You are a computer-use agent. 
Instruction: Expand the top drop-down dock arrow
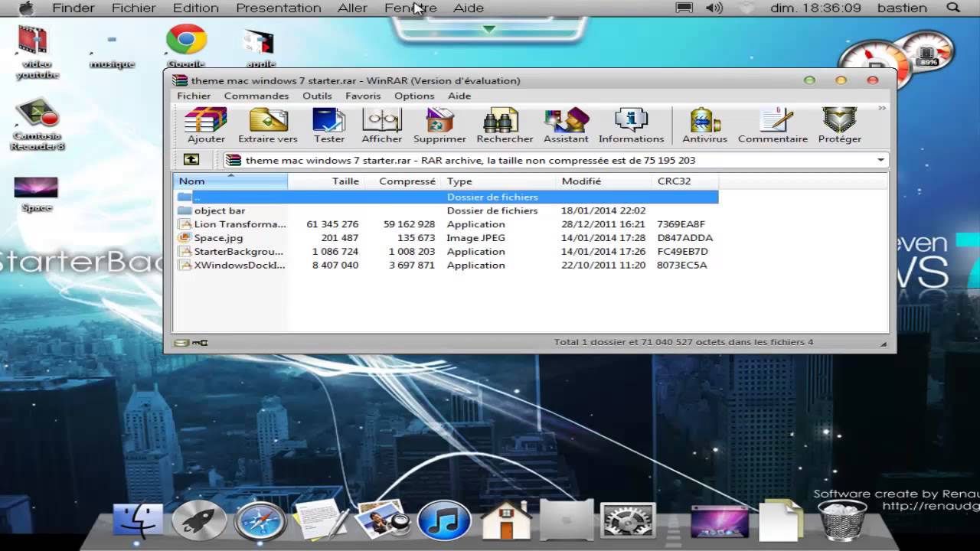[489, 29]
